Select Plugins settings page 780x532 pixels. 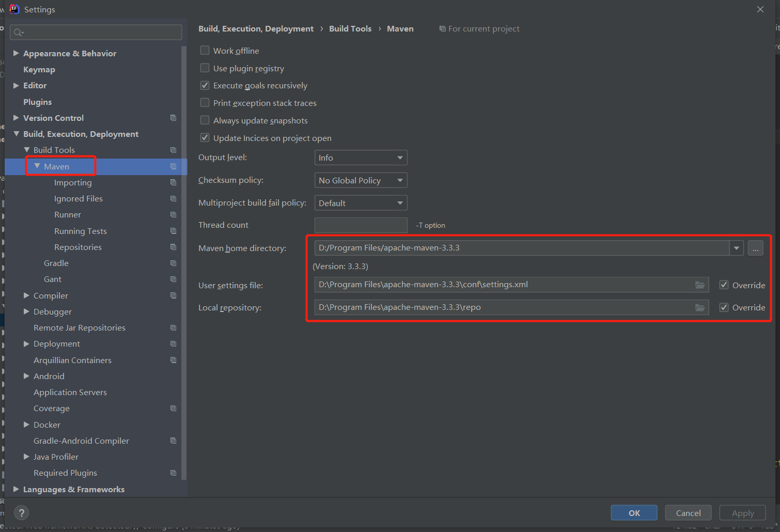[x=37, y=102]
